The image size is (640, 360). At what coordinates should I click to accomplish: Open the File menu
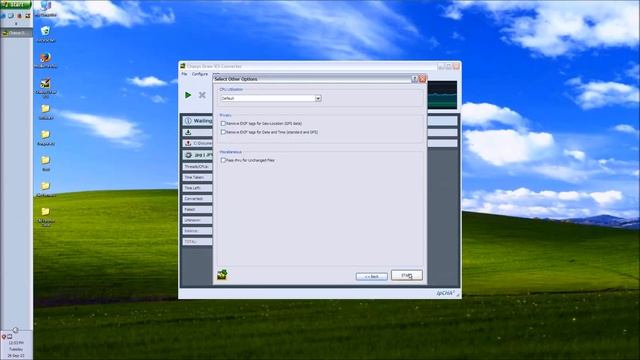coord(184,74)
